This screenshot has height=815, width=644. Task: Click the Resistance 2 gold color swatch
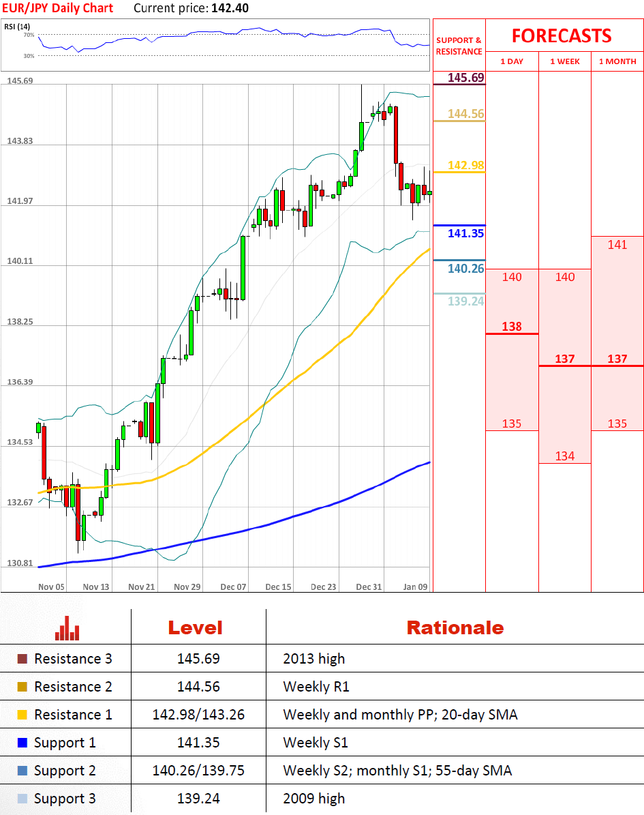pyautogui.click(x=22, y=687)
